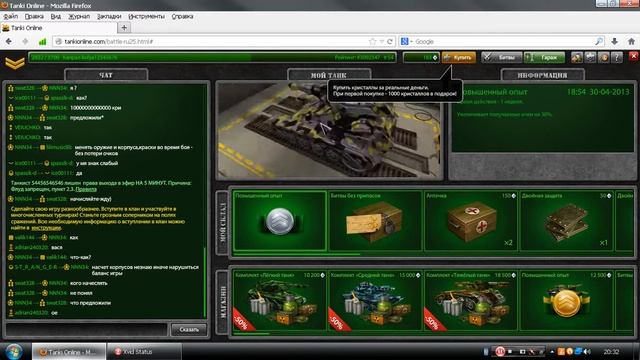This screenshot has height=360, width=640.
Task: Go to the browser home page icon
Action: [631, 41]
